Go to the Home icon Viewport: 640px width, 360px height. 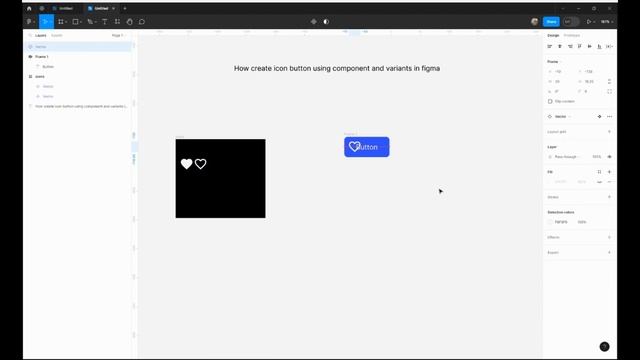click(x=29, y=8)
